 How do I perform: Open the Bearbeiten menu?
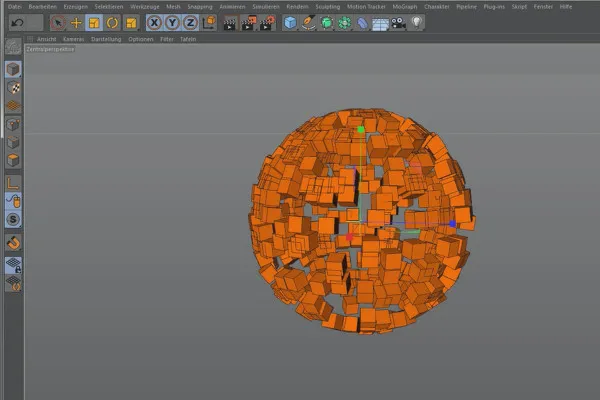point(42,7)
